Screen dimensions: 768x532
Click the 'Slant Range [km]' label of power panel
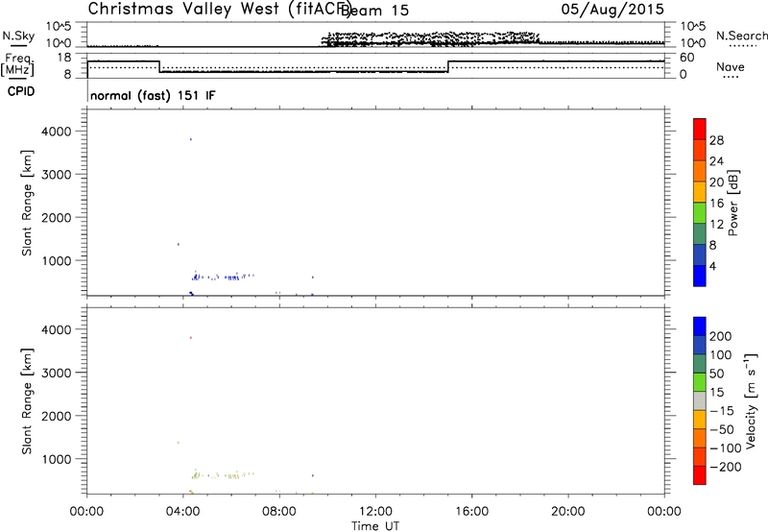27,203
